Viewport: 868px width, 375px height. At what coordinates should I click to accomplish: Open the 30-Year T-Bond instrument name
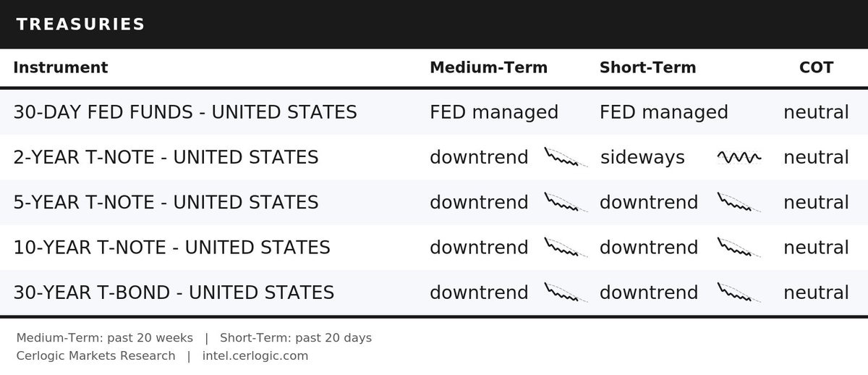(x=174, y=292)
